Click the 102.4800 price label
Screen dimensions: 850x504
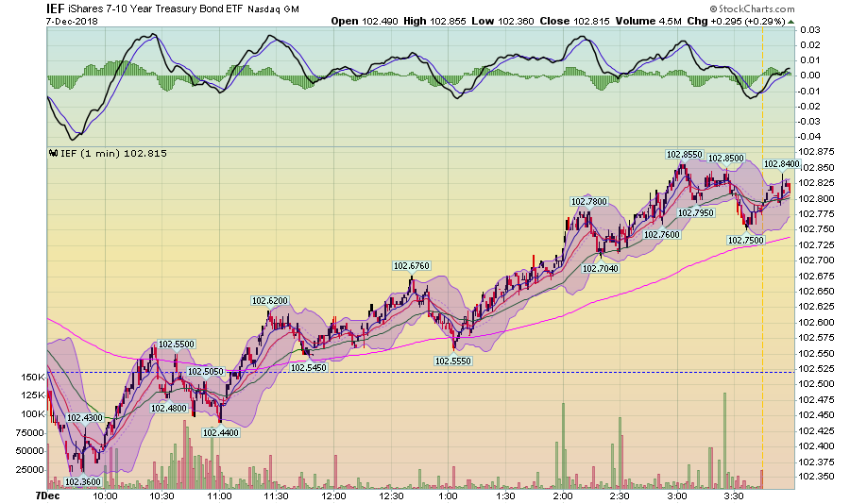(x=169, y=408)
